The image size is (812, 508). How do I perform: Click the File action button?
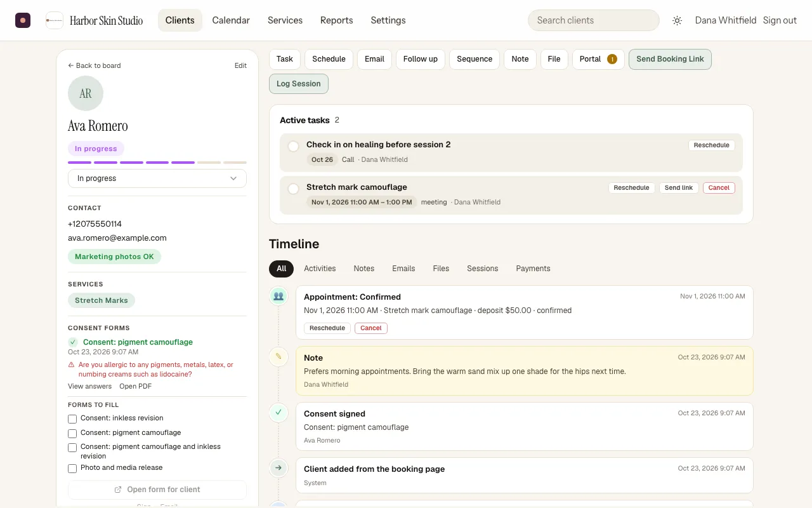[554, 59]
